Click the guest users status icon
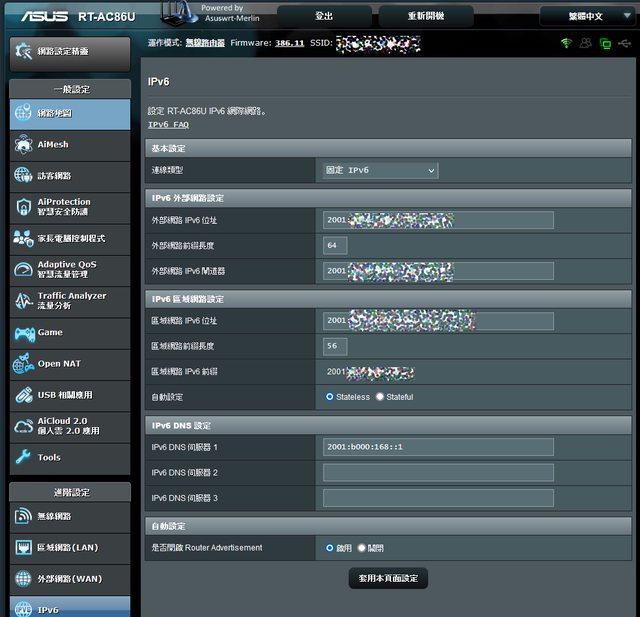 [x=586, y=44]
